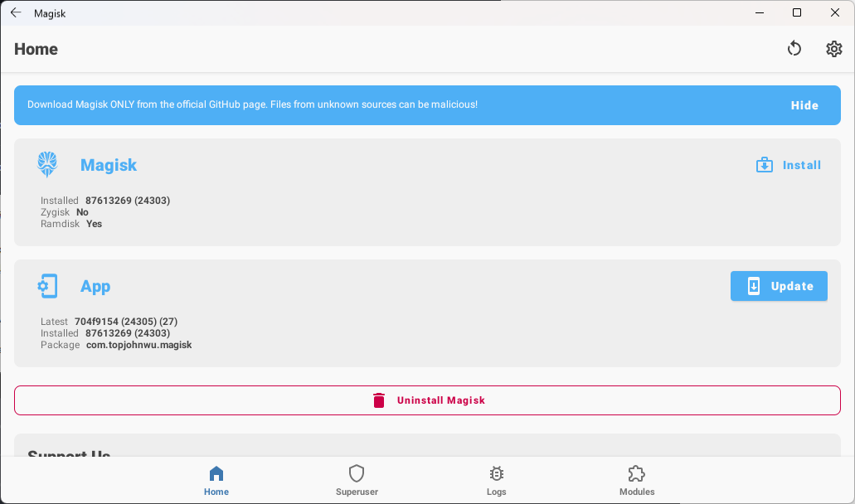The width and height of the screenshot is (855, 504).
Task: Click the Support Us section heading
Action: pyautogui.click(x=70, y=453)
